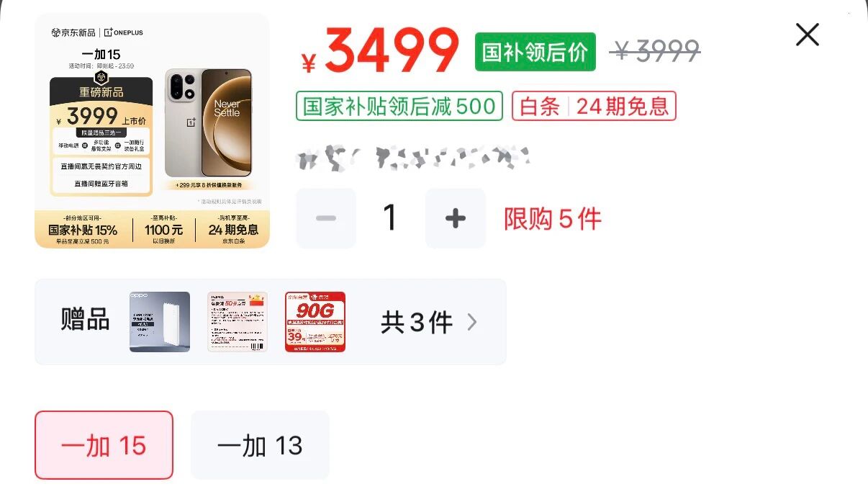Screen dimensions: 868x497
Task: Expand the gifts list chevron
Action: [472, 322]
